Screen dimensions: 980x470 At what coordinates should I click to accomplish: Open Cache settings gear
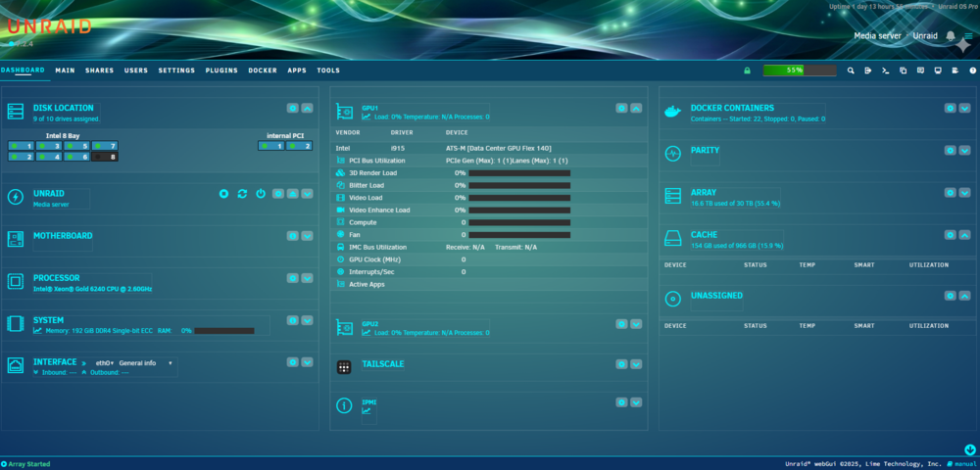pos(950,235)
